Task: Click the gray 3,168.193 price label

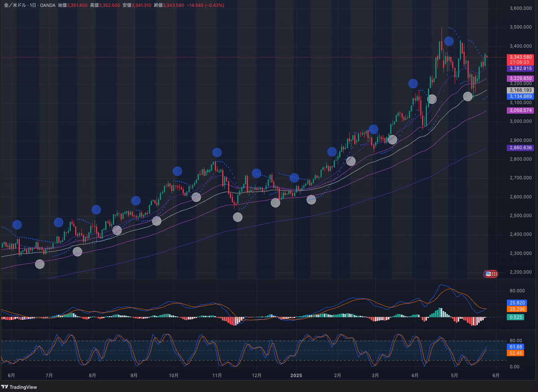Action: pyautogui.click(x=520, y=90)
